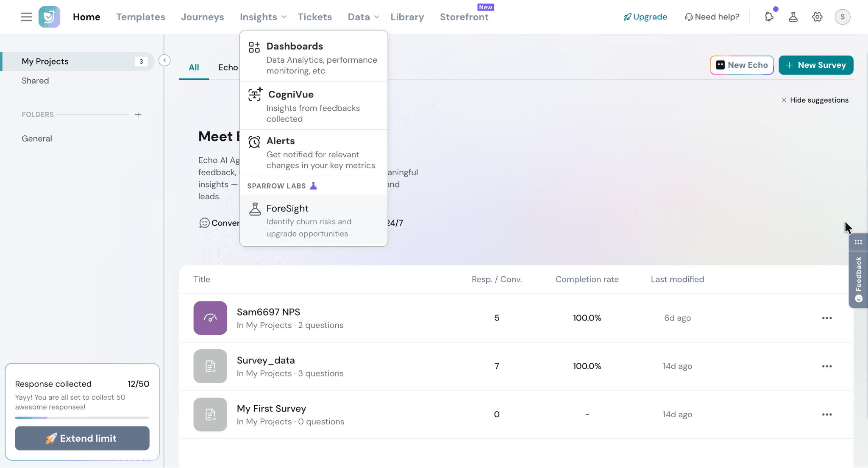Sort by Last modified column header
This screenshot has height=468, width=868.
pos(677,279)
